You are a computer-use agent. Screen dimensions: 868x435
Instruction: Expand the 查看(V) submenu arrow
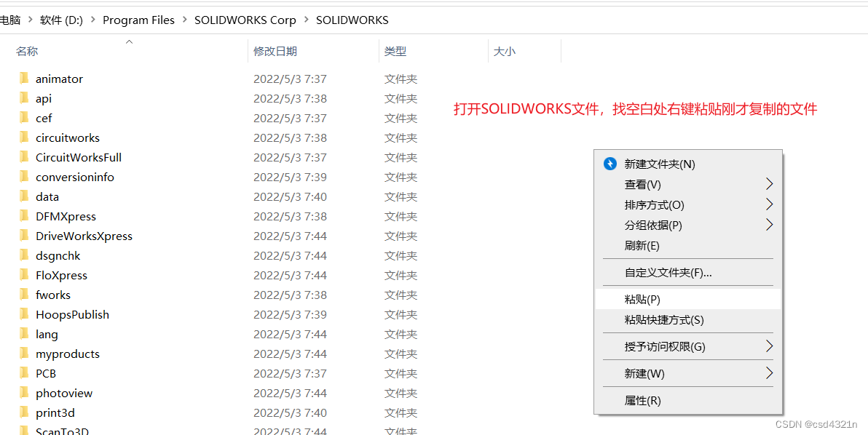click(x=769, y=184)
